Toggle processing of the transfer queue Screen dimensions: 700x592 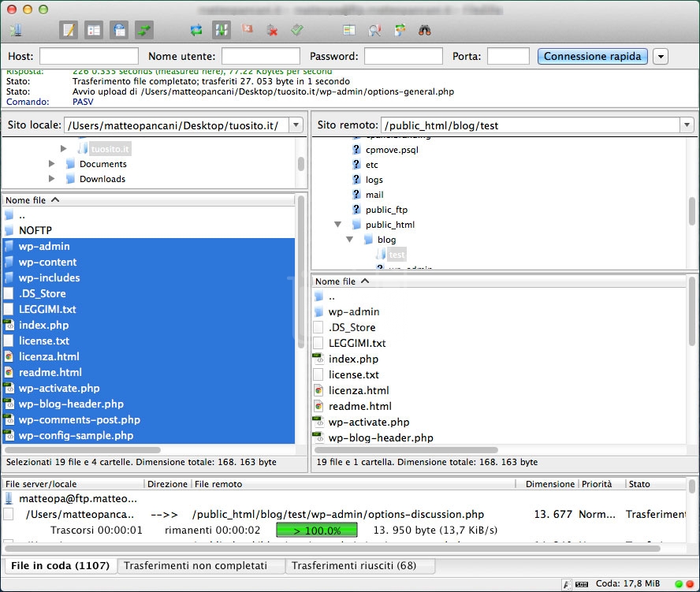pyautogui.click(x=222, y=31)
